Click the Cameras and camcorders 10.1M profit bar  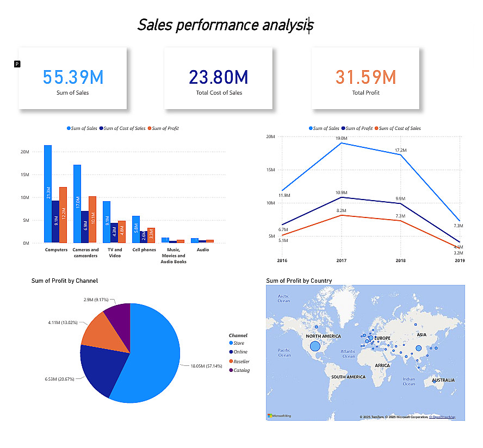coord(92,220)
